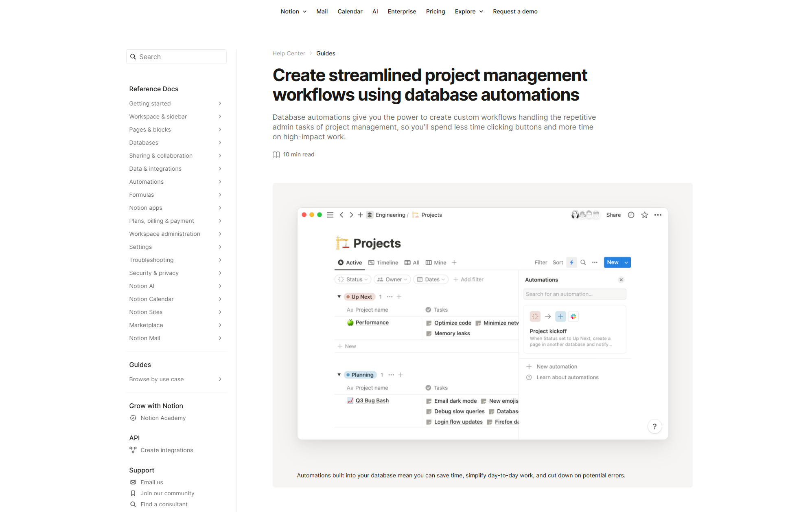Image resolution: width=812 pixels, height=512 pixels.
Task: Click the plus icon beside Up Next group
Action: [399, 297]
